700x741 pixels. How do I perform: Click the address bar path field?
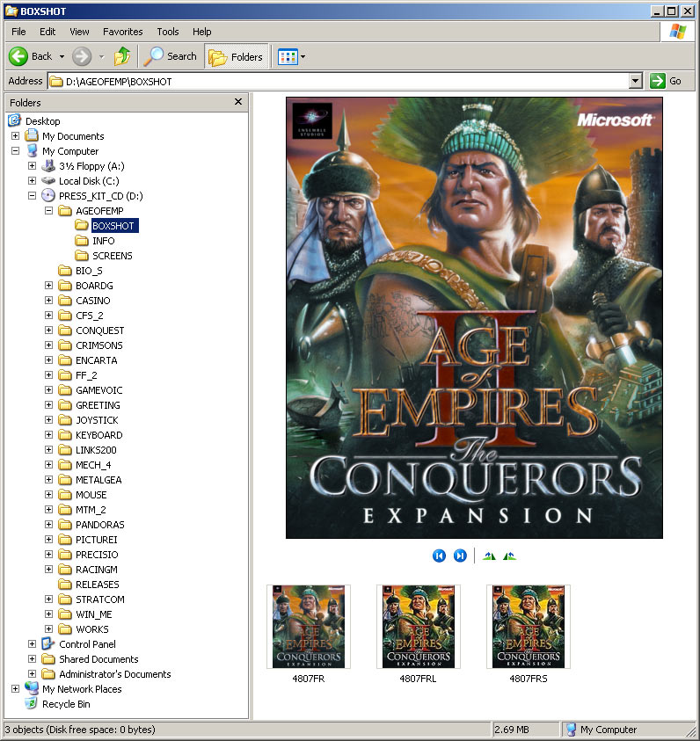pyautogui.click(x=343, y=81)
